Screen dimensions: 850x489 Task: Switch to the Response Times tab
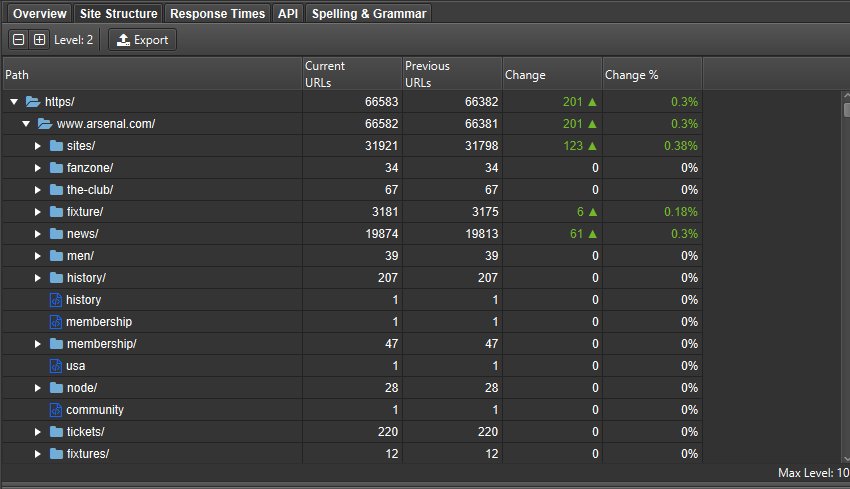click(x=218, y=14)
